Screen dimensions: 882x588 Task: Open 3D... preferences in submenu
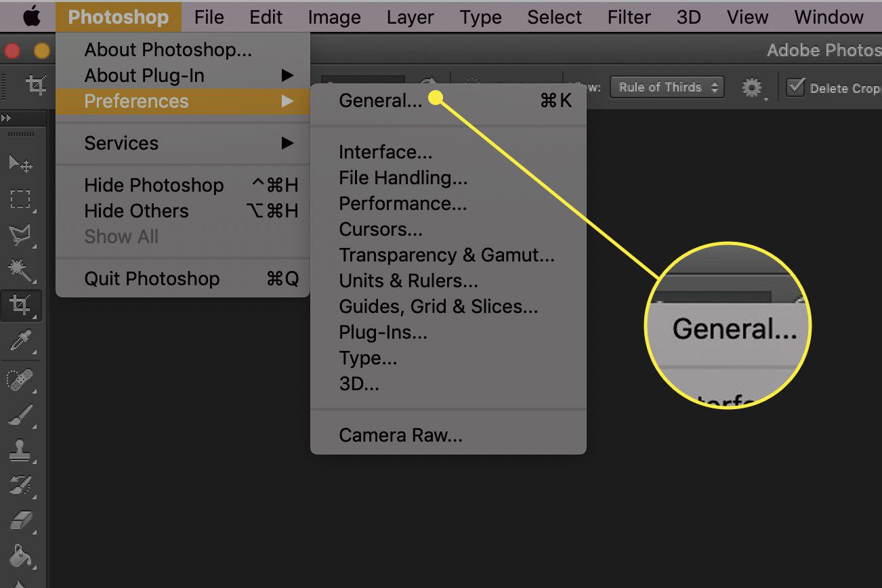[x=448, y=383]
